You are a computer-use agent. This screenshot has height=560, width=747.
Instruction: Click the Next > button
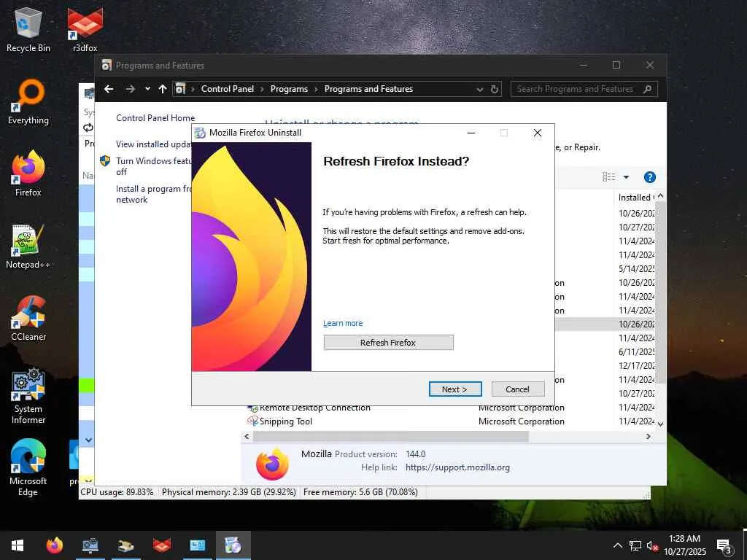pos(455,389)
